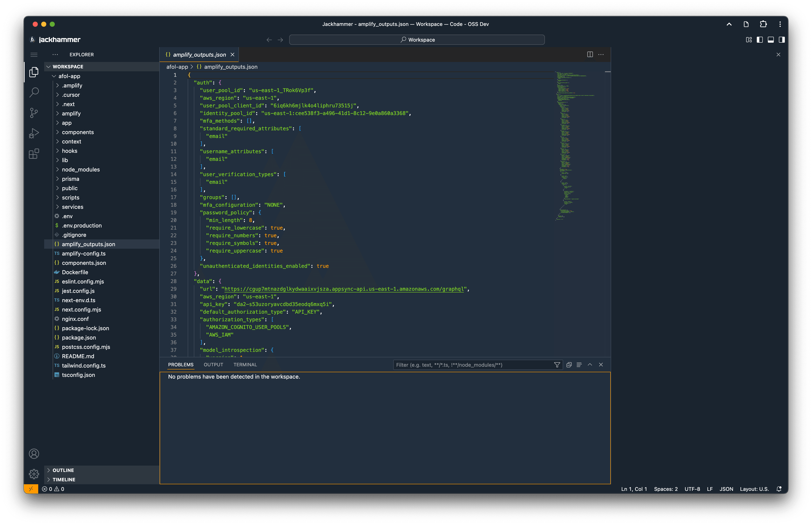
Task: Open the vertical dots menu in title bar
Action: pos(780,24)
